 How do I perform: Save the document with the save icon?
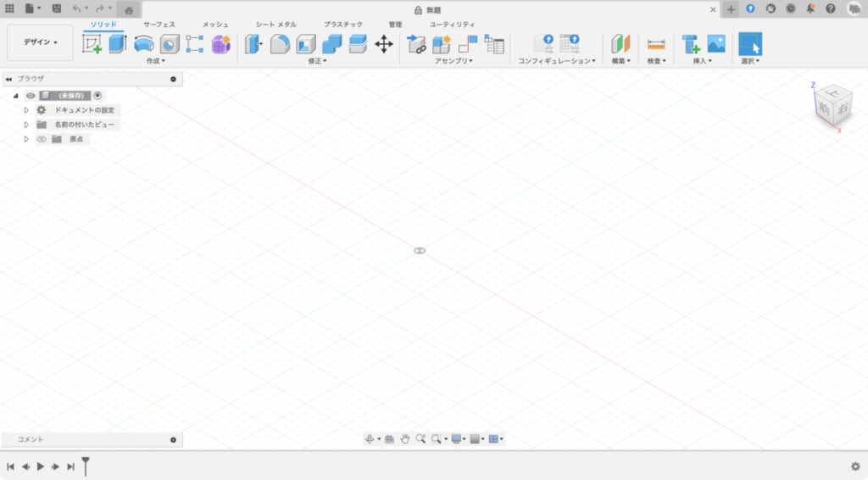[57, 8]
